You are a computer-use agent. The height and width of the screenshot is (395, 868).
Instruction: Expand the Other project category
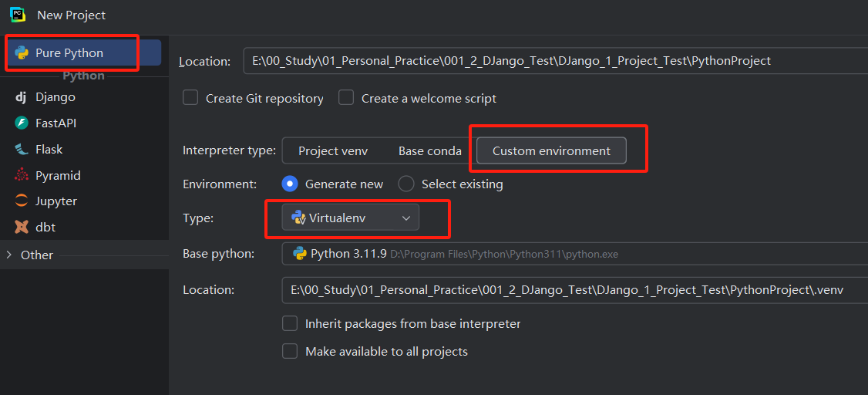(8, 255)
